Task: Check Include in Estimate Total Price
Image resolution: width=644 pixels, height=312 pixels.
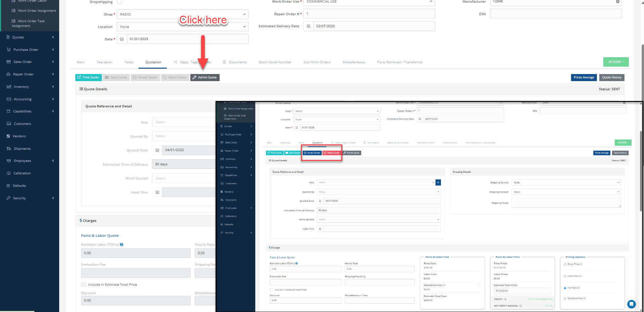Action: [83, 285]
